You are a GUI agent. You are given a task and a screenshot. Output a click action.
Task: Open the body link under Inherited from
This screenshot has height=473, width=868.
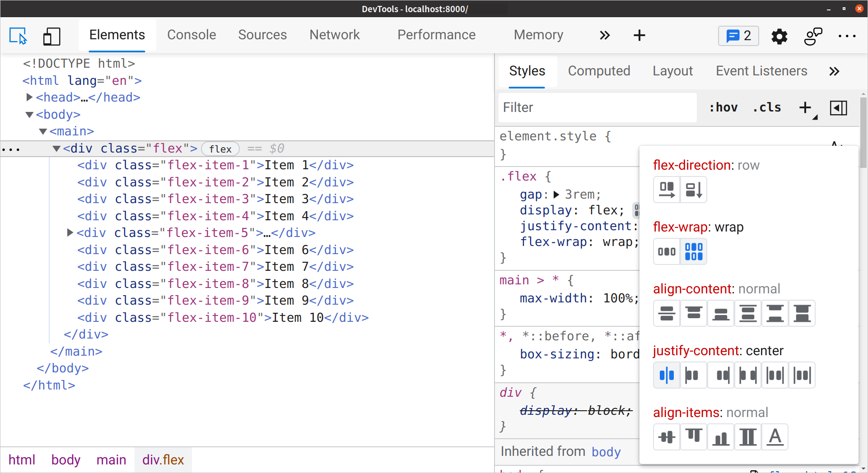606,452
